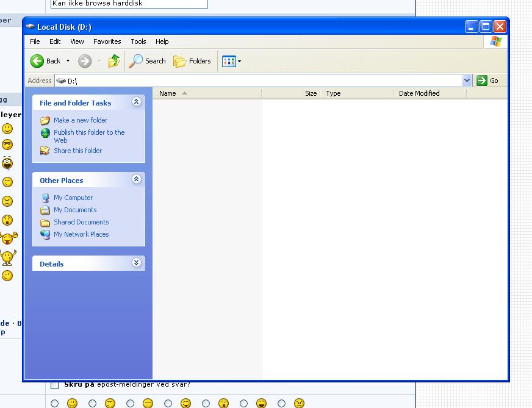Image resolution: width=532 pixels, height=408 pixels.
Task: Click the Windows flag logo
Action: [495, 41]
